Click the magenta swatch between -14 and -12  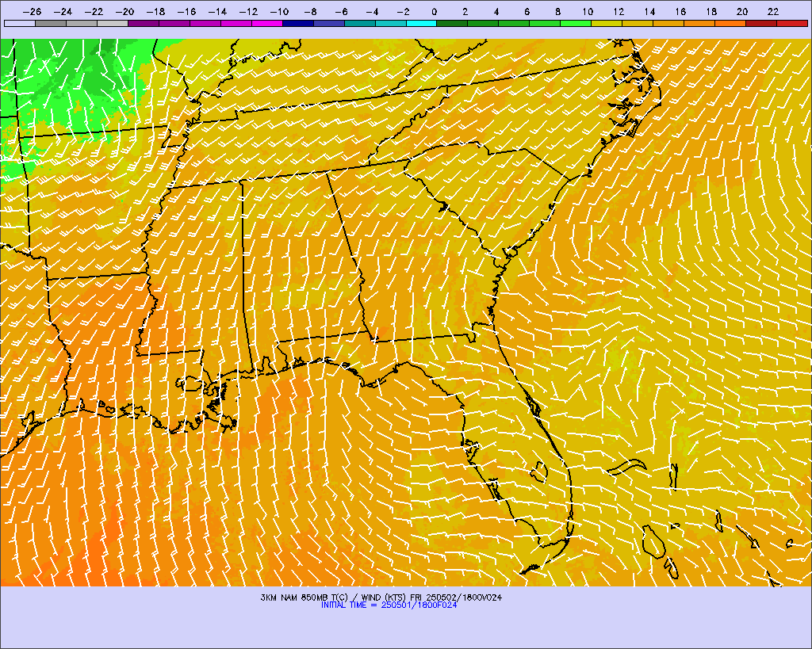point(236,23)
